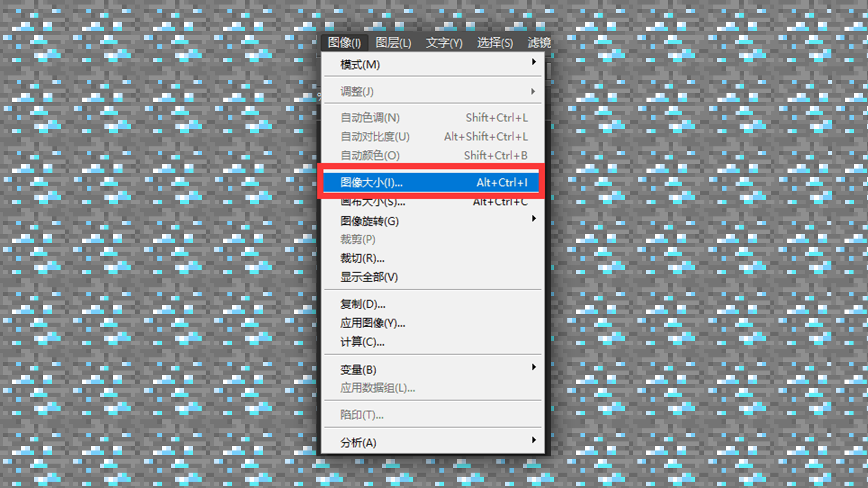Viewport: 868px width, 488px height.
Task: Select 图像旋转(G) menu entry
Action: pos(431,221)
